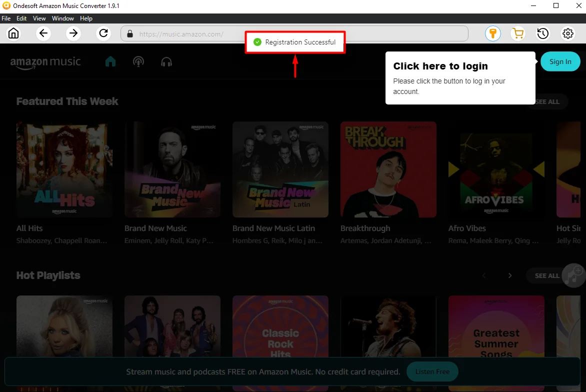Open the Window menu
This screenshot has height=392, width=586.
(63, 18)
